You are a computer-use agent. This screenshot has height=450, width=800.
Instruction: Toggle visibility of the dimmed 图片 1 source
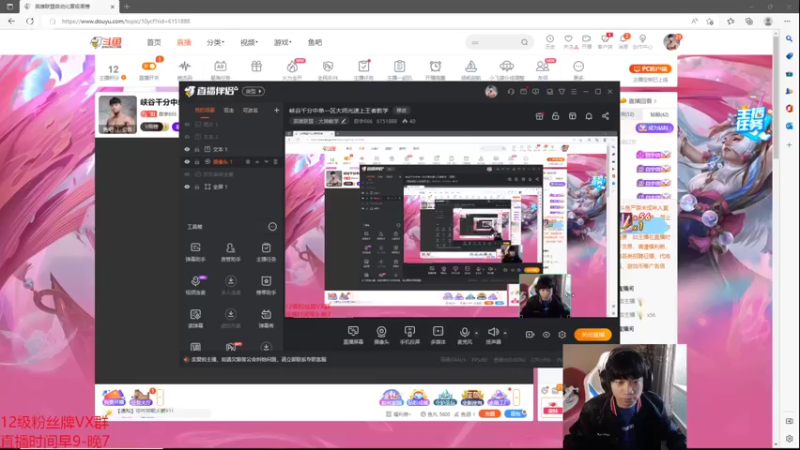click(187, 124)
